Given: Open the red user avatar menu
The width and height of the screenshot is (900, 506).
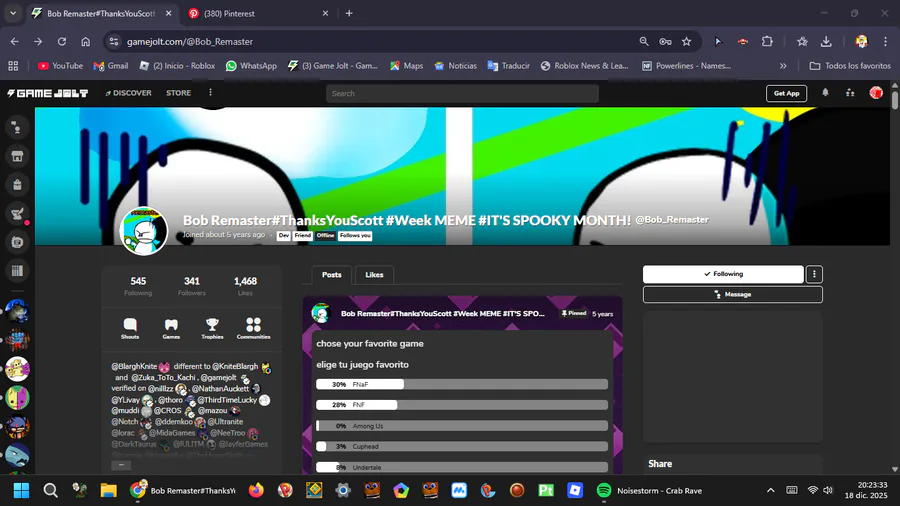Looking at the screenshot, I should tap(876, 92).
